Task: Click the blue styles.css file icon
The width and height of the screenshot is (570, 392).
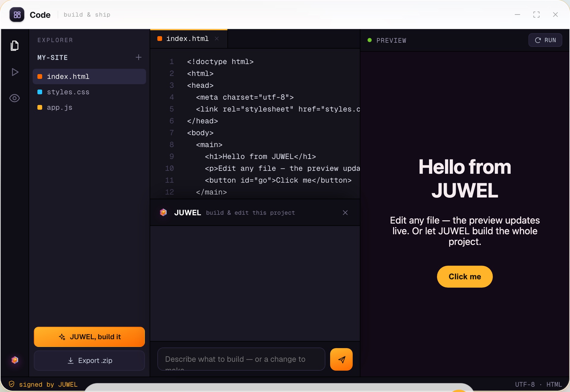Action: pyautogui.click(x=40, y=92)
